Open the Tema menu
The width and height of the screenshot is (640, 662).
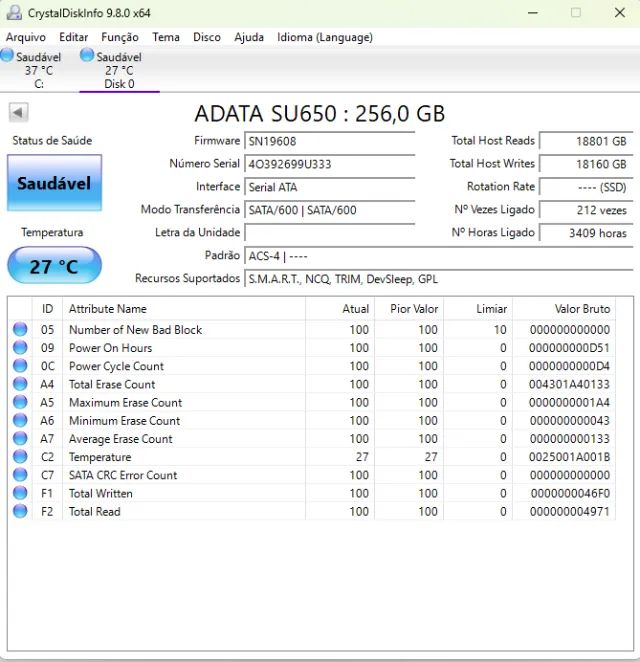coord(166,37)
